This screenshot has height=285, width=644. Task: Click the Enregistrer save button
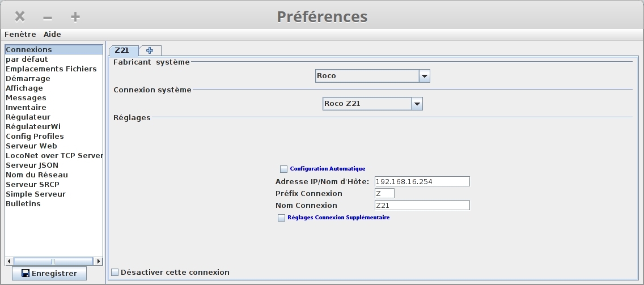tap(49, 274)
